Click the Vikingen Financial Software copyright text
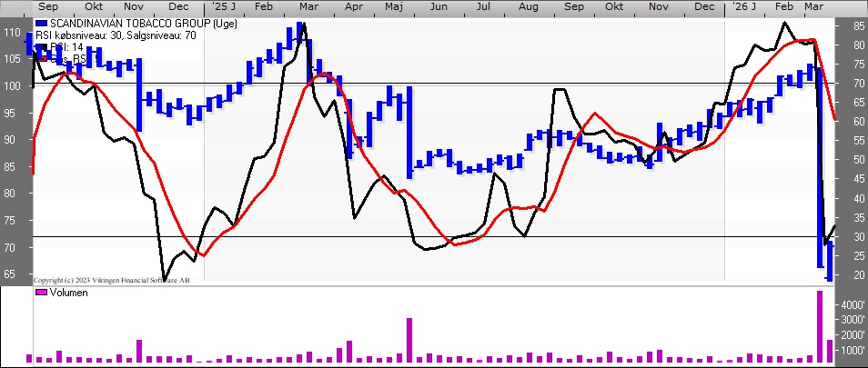This screenshot has height=368, width=868. (x=111, y=280)
